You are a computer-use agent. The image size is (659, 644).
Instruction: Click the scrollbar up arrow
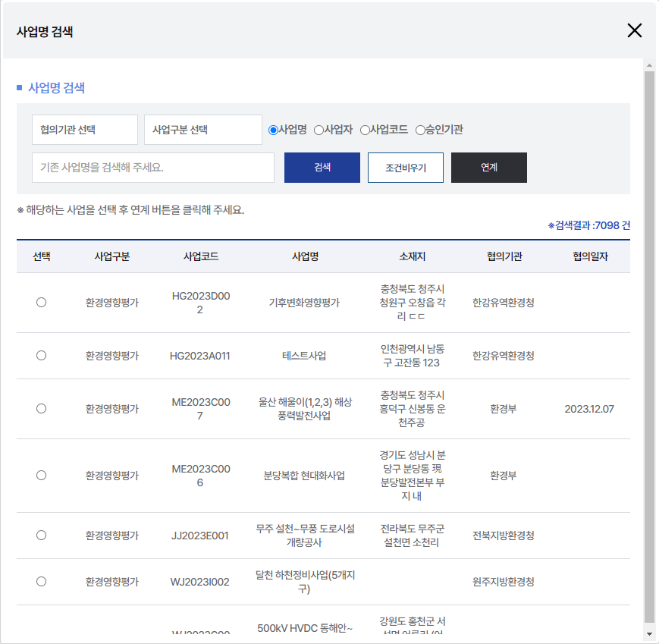tap(649, 65)
